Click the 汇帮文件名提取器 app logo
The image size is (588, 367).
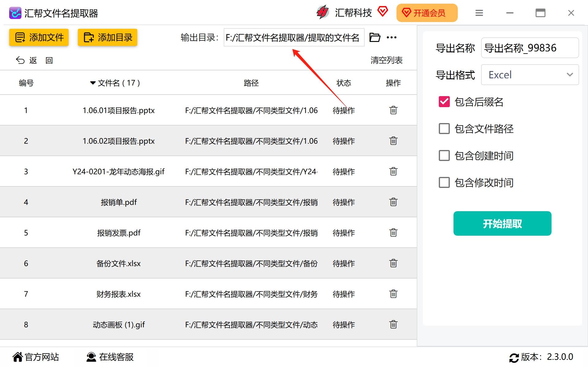coord(15,13)
